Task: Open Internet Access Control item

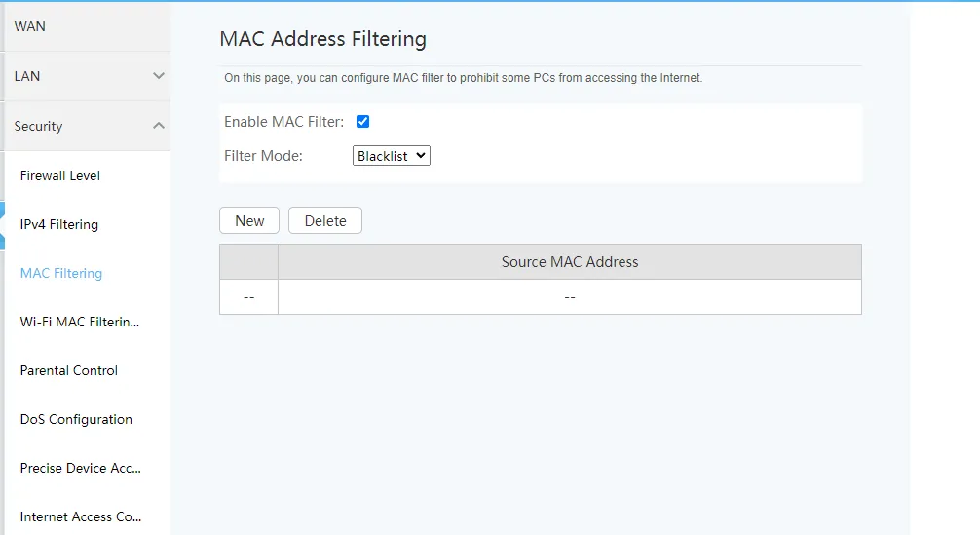Action: click(81, 516)
